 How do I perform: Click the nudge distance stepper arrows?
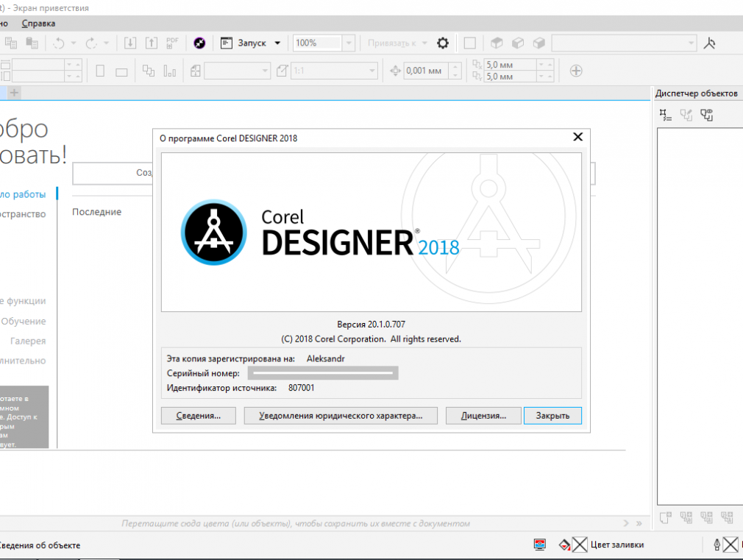click(x=455, y=71)
